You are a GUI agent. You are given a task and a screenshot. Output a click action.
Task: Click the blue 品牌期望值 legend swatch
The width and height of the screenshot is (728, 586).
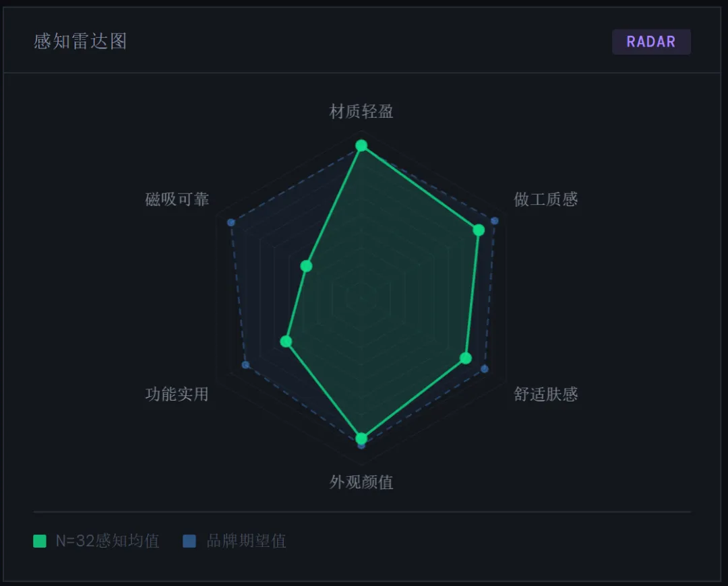[189, 541]
